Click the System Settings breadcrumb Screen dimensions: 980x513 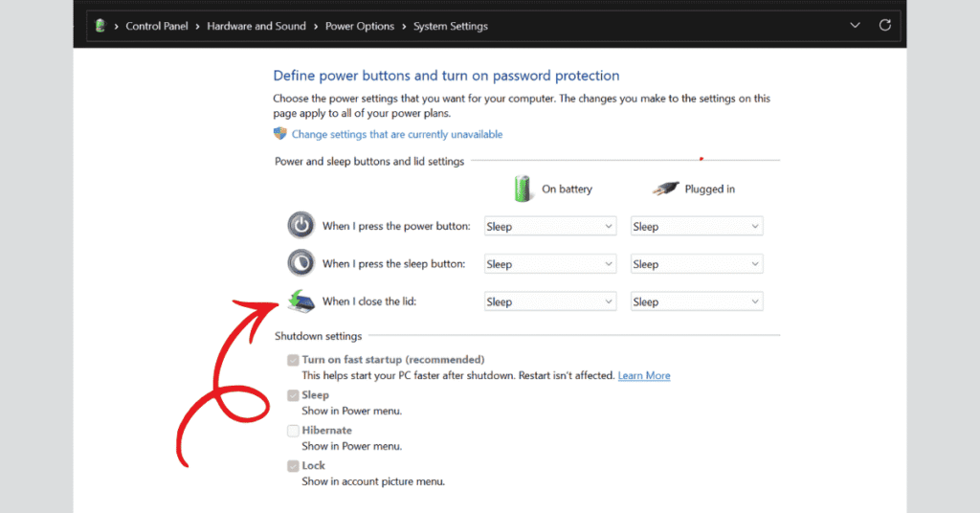(450, 26)
